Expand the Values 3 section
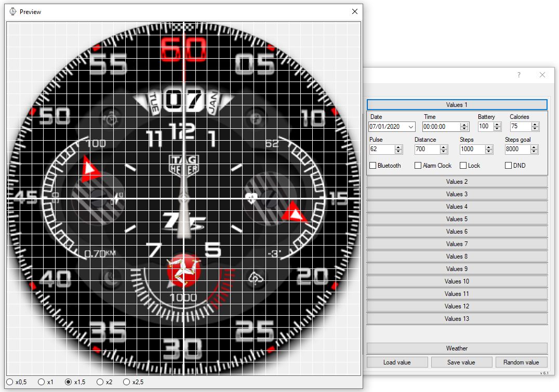 click(457, 194)
